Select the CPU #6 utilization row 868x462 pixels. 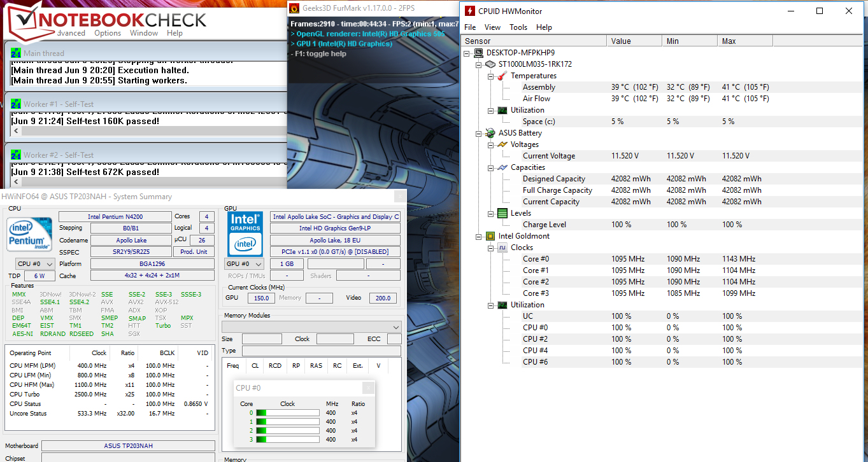tap(662, 362)
